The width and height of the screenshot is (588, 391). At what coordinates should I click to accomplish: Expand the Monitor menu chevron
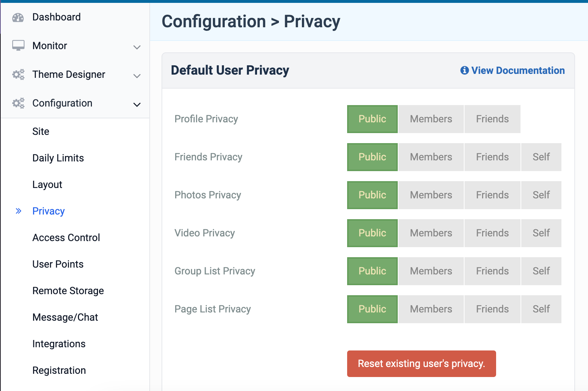tap(137, 47)
